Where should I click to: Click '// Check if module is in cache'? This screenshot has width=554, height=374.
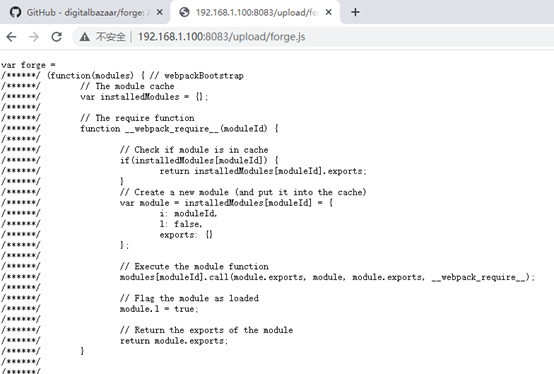click(194, 150)
